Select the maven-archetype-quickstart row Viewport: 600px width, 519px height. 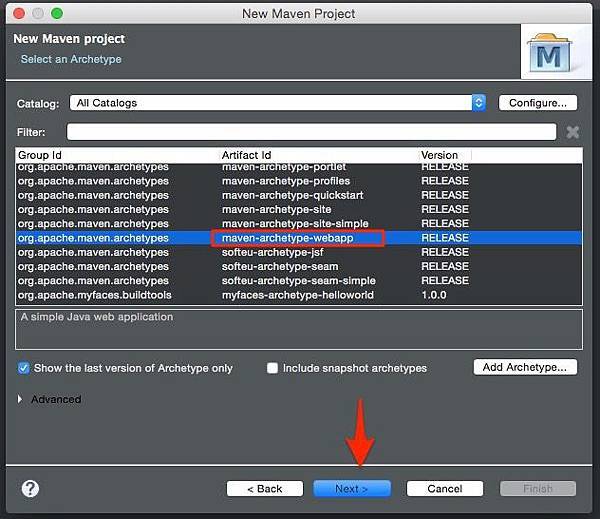(299, 195)
